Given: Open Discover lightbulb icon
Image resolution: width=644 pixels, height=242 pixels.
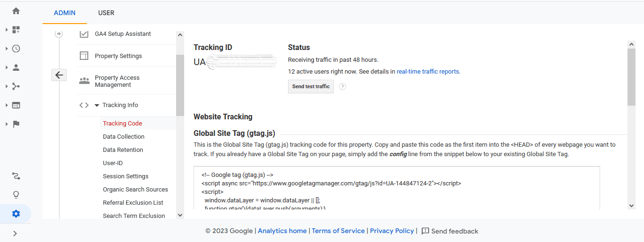Looking at the screenshot, I should point(16,195).
